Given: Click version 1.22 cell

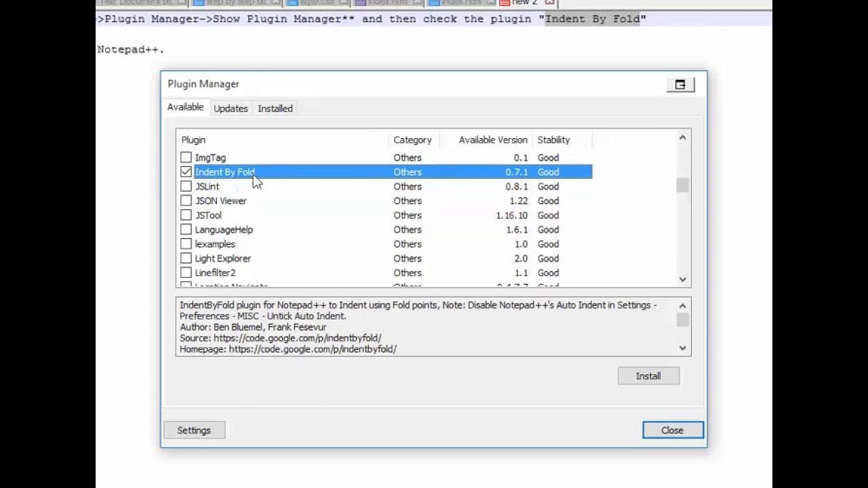Looking at the screenshot, I should (519, 201).
